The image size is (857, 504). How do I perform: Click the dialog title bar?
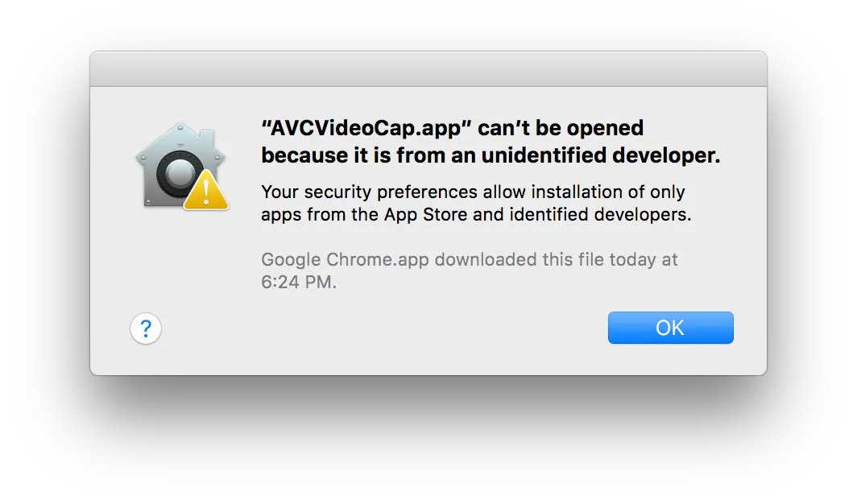(428, 68)
